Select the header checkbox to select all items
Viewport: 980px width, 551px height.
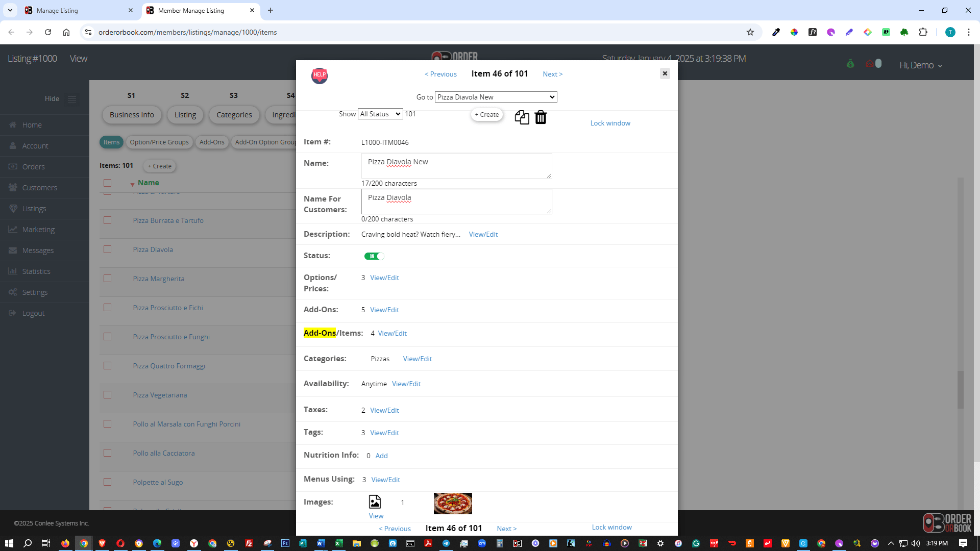pos(107,183)
